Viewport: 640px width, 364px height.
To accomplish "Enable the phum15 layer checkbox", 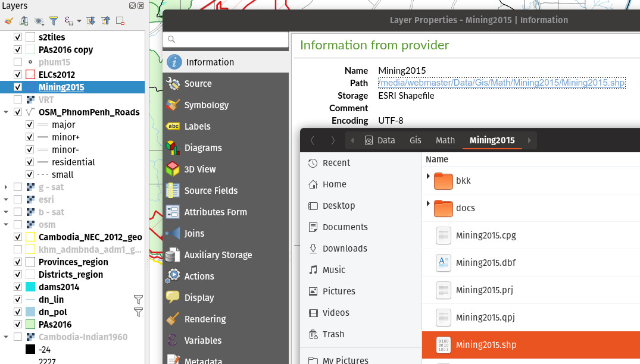I will (18, 62).
